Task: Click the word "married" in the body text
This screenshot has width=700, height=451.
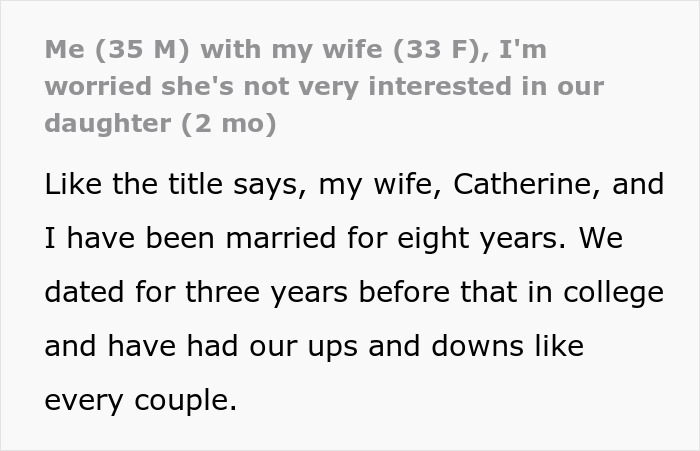Action: point(280,238)
